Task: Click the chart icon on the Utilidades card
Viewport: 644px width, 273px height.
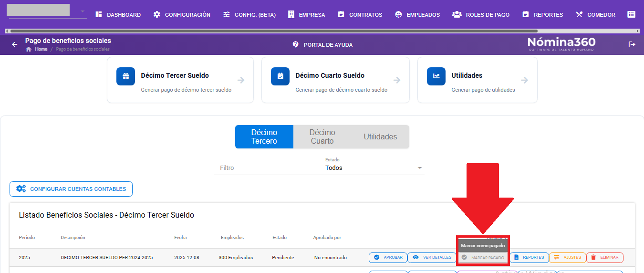Action: coord(436,76)
